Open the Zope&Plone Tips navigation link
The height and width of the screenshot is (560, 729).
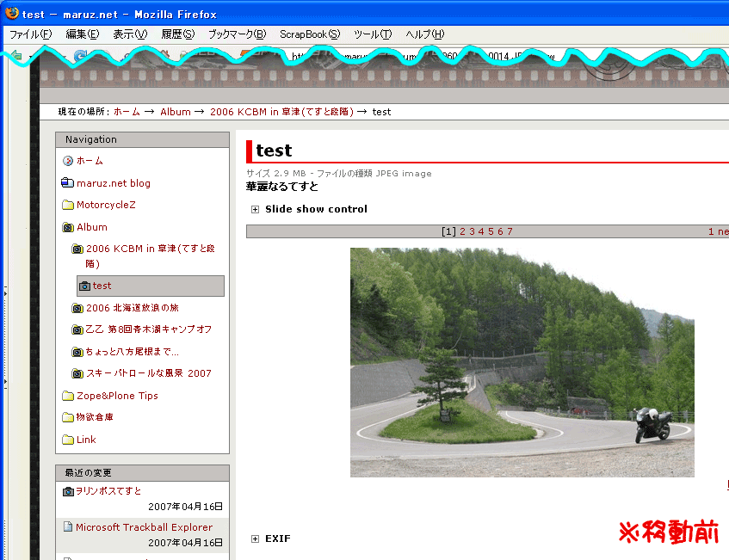pos(117,396)
